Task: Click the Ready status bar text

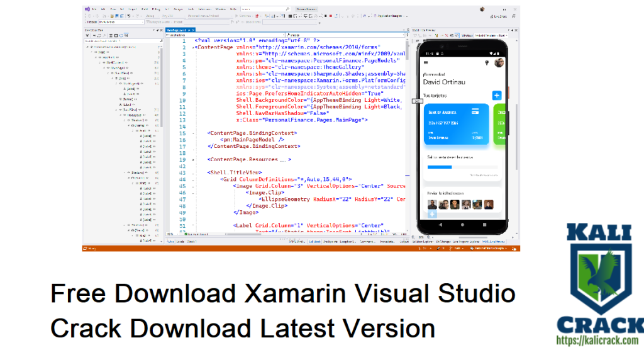Action: click(x=92, y=248)
